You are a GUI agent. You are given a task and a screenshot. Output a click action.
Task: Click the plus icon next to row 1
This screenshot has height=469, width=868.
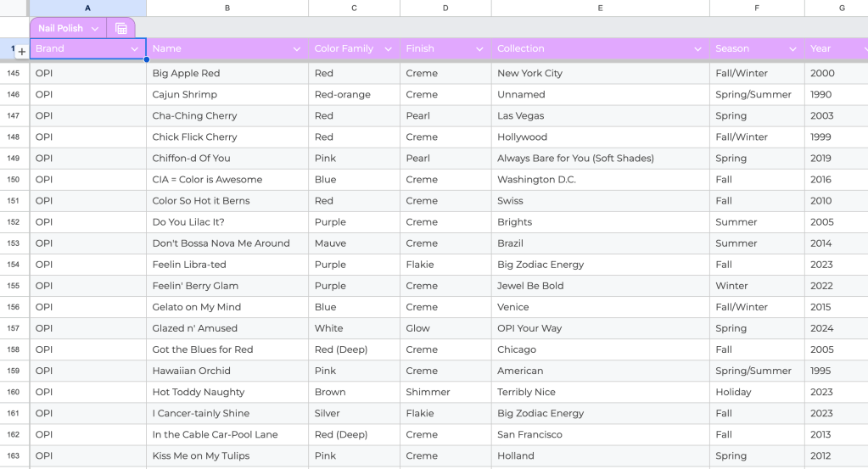22,52
